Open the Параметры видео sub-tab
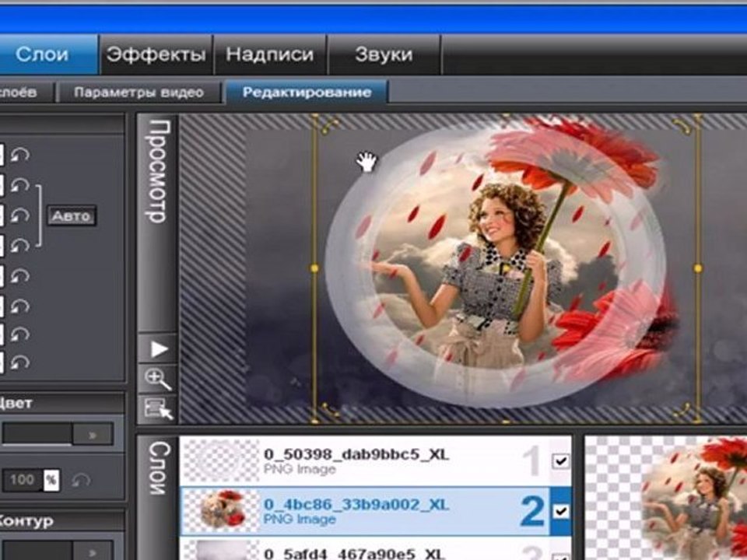This screenshot has height=560, width=747. click(139, 92)
